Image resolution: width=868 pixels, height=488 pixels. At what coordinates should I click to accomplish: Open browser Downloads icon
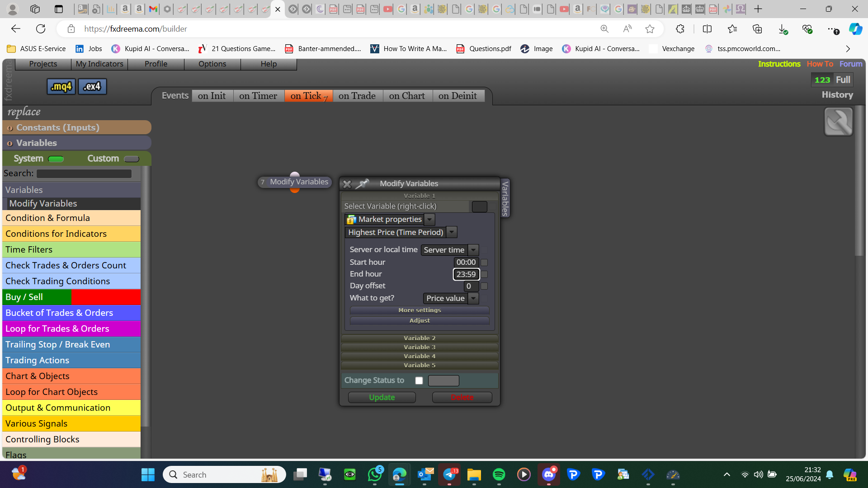point(783,29)
